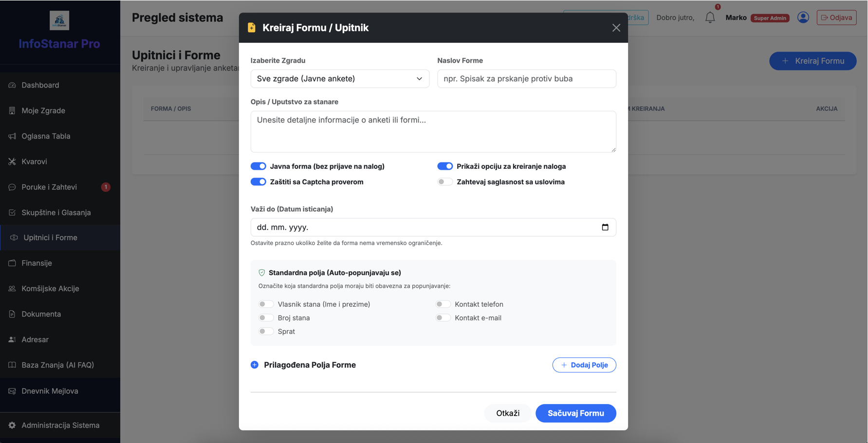Screen dimensions: 868x443
Task: Enable Broj stana required field
Action: coord(266,318)
